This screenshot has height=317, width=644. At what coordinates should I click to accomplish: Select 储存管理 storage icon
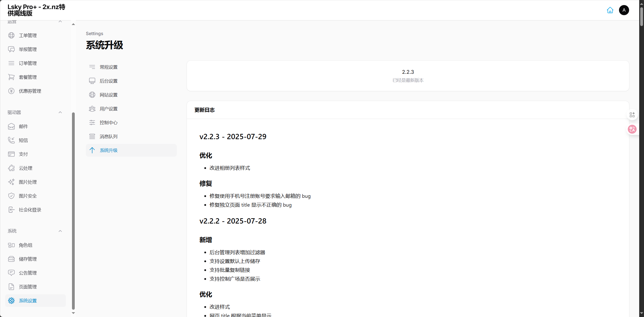point(11,259)
